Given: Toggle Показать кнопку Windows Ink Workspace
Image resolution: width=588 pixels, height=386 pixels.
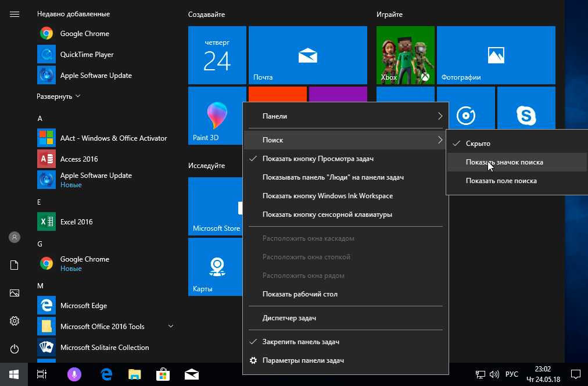Looking at the screenshot, I should (346, 196).
